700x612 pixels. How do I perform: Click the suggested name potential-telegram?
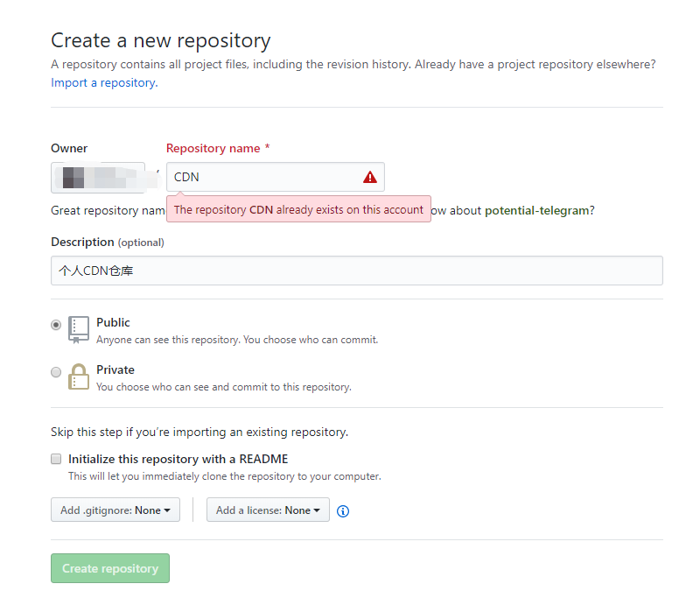537,210
